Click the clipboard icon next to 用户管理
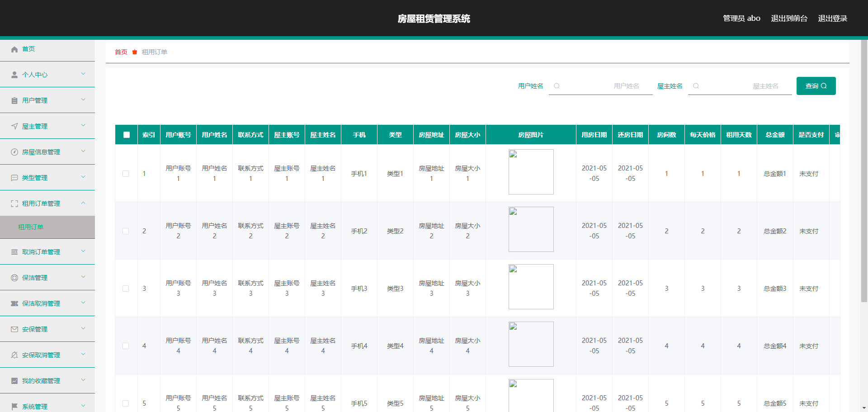Image resolution: width=868 pixels, height=412 pixels. 14,100
